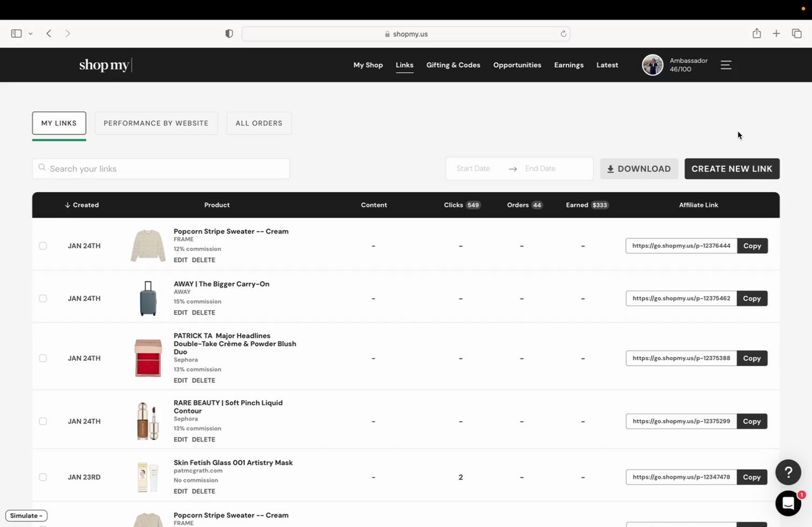This screenshot has width=812, height=527.
Task: Click the shop my logo
Action: coord(105,65)
